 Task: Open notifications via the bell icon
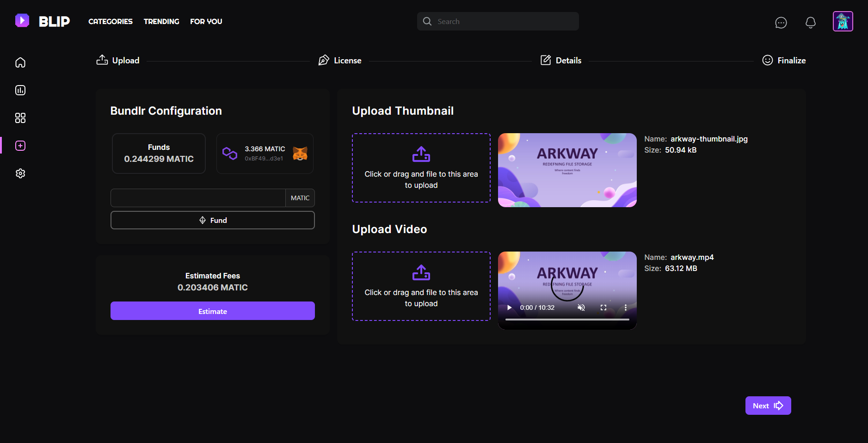point(810,22)
